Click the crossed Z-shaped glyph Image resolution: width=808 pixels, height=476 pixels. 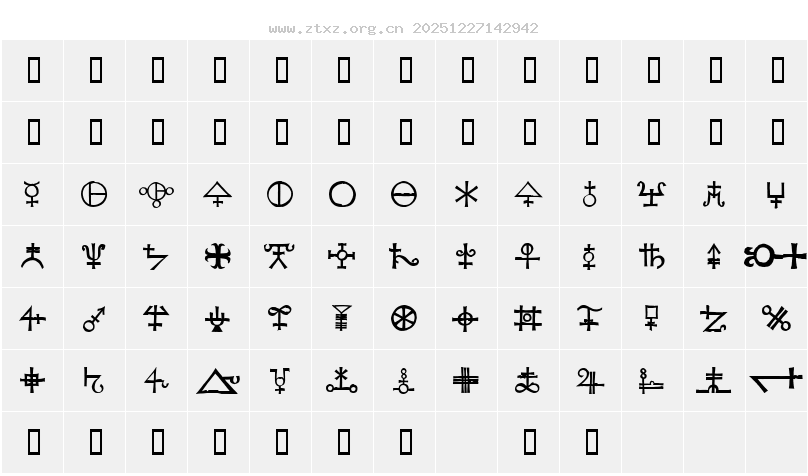[714, 318]
